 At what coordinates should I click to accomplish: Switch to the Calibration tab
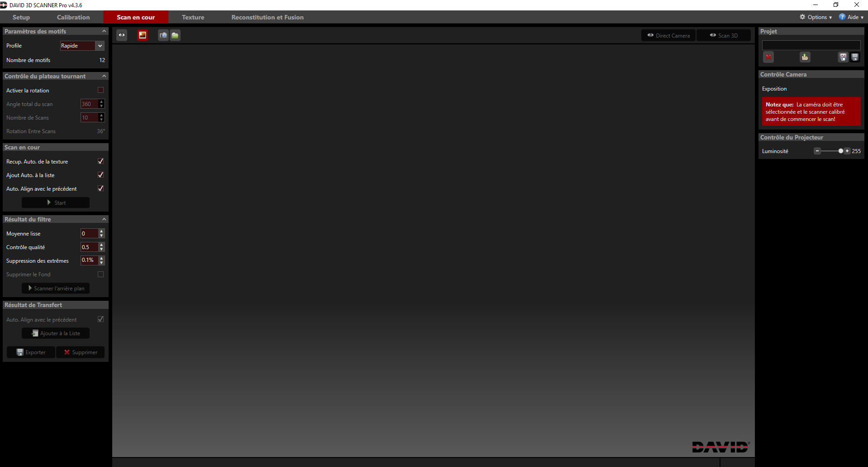tap(73, 17)
